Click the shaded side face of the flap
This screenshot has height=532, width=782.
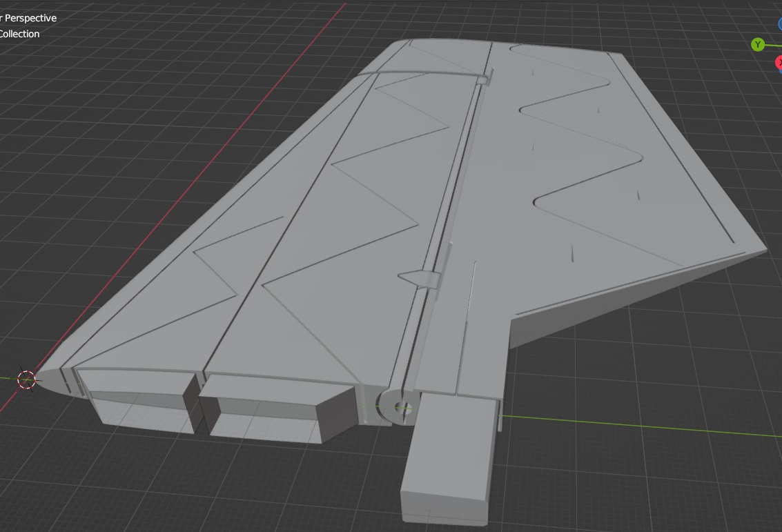[621, 304]
